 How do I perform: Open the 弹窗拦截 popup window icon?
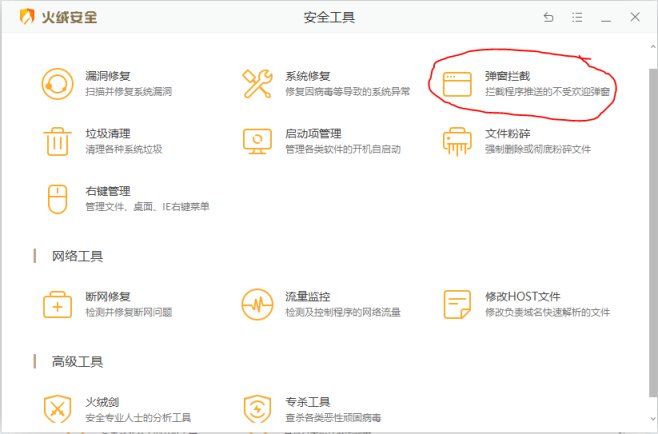pyautogui.click(x=457, y=84)
